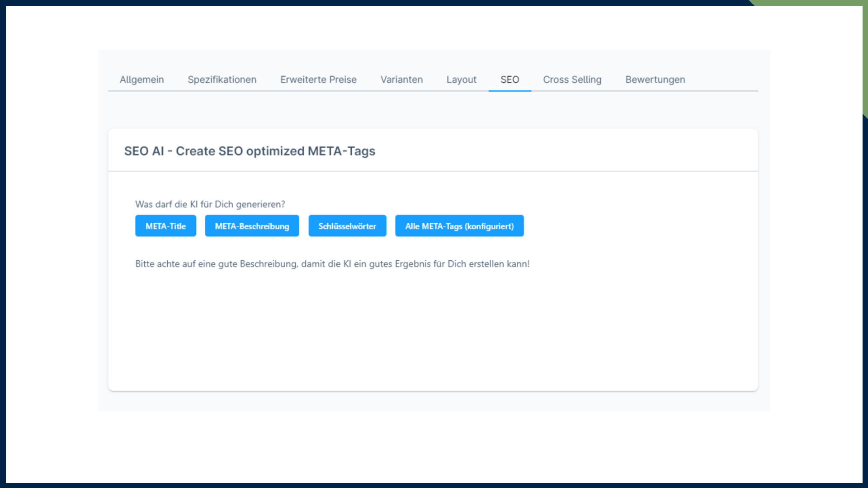The width and height of the screenshot is (868, 488).
Task: Open the Varianten tab
Action: 401,80
